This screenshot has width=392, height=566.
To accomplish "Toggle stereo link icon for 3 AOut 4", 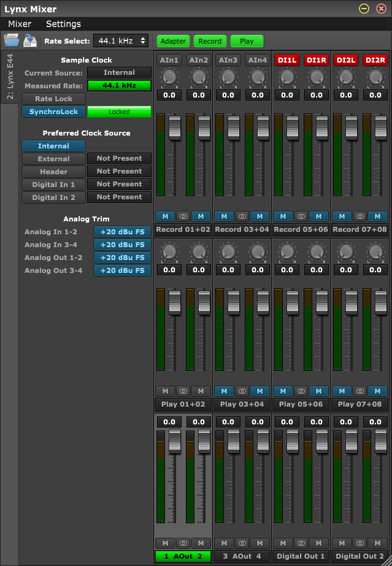I will coord(242,543).
